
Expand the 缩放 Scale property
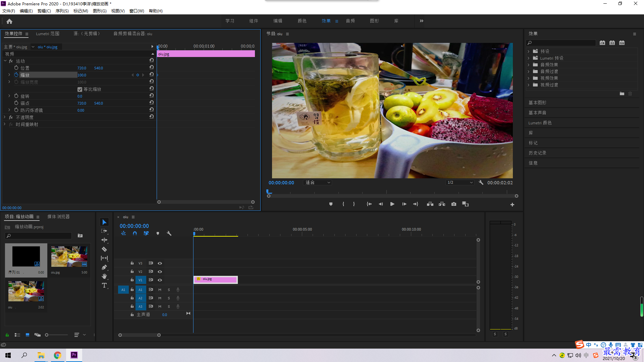pyautogui.click(x=9, y=75)
